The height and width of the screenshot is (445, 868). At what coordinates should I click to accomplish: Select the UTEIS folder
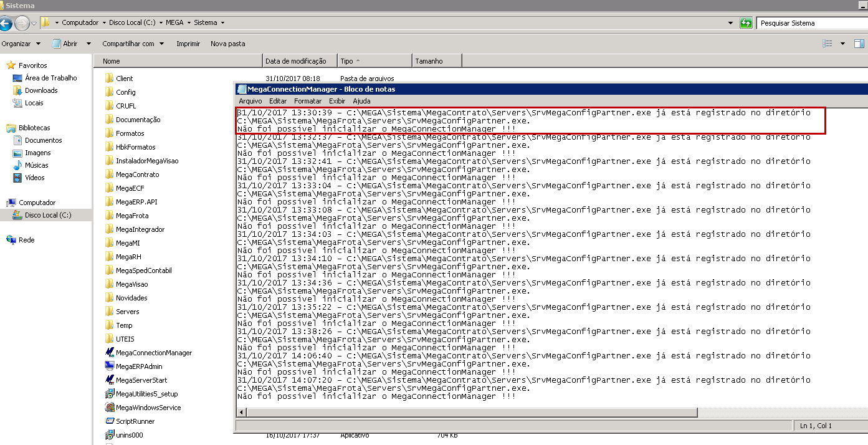point(125,339)
